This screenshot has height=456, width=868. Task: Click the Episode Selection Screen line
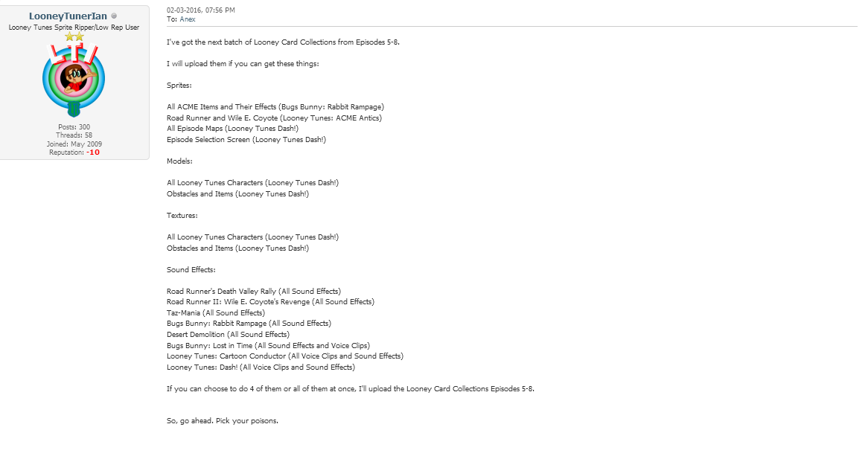tap(246, 139)
